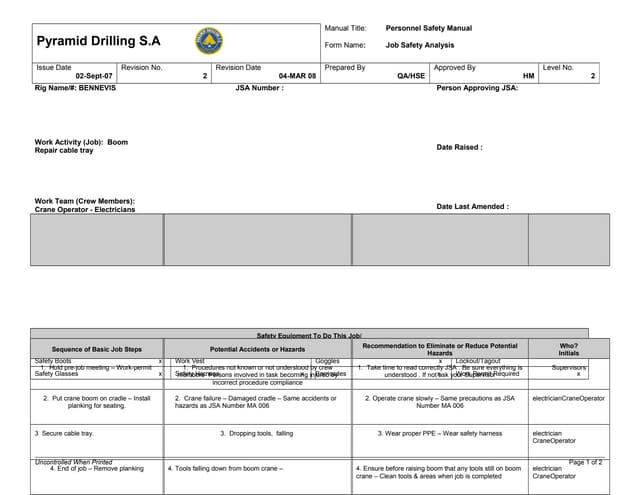640x495 pixels.
Task: Click the Rig Name BENNEVIS field
Action: 75,88
